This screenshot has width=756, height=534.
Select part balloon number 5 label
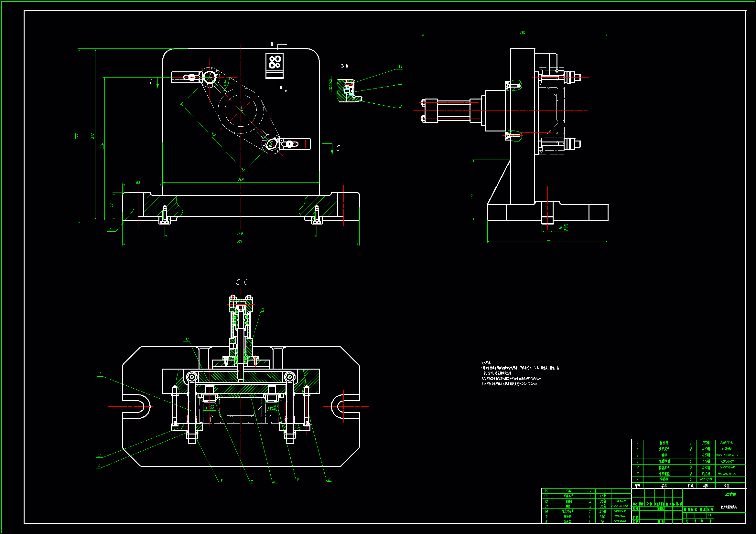coord(221,481)
